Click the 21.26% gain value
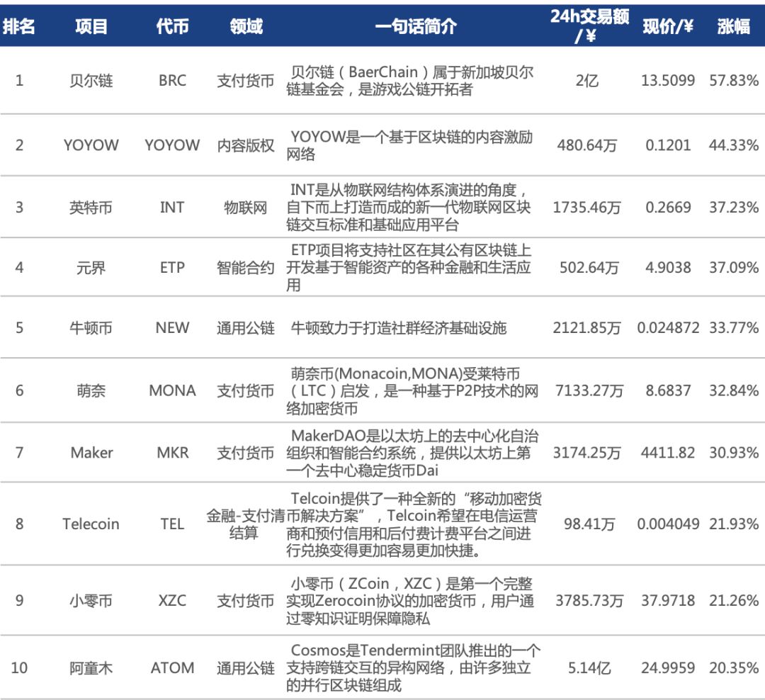The width and height of the screenshot is (765, 700). tap(734, 600)
